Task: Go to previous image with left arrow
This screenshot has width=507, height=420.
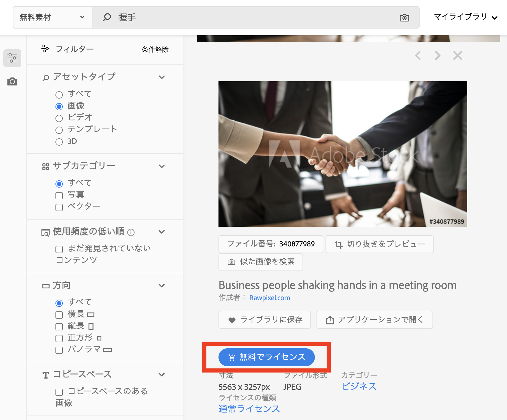Action: 418,55
